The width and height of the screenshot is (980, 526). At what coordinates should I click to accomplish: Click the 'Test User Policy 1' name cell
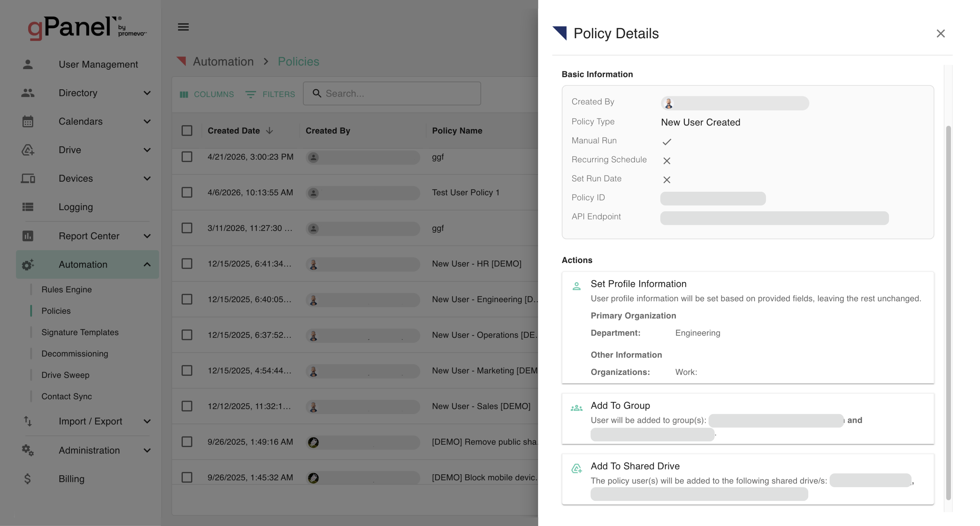click(465, 193)
